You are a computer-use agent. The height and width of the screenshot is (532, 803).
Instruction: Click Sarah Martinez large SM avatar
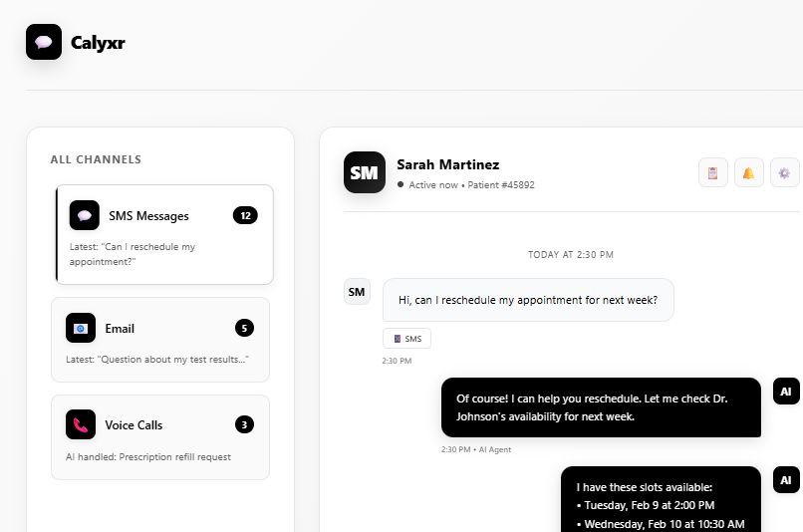coord(364,172)
